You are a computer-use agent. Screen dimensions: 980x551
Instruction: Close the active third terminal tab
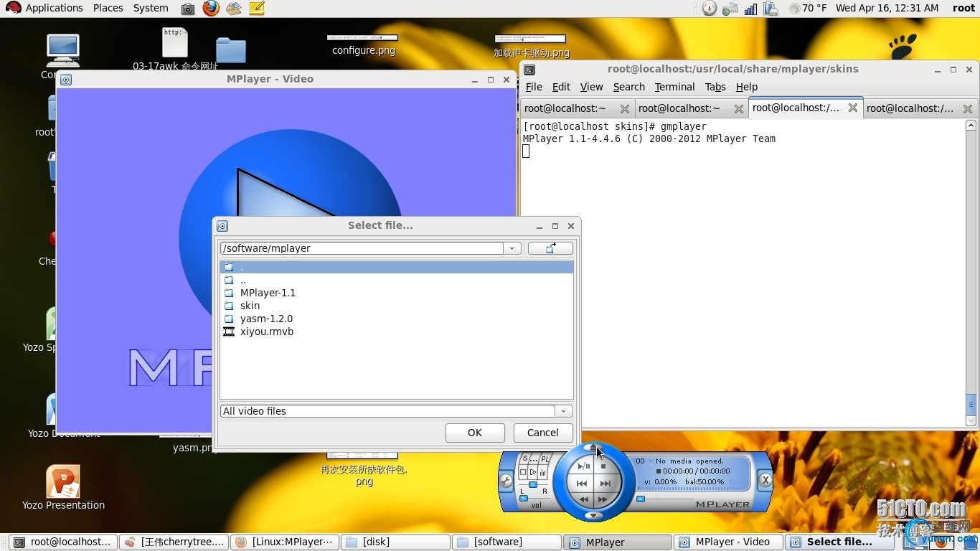click(x=853, y=108)
